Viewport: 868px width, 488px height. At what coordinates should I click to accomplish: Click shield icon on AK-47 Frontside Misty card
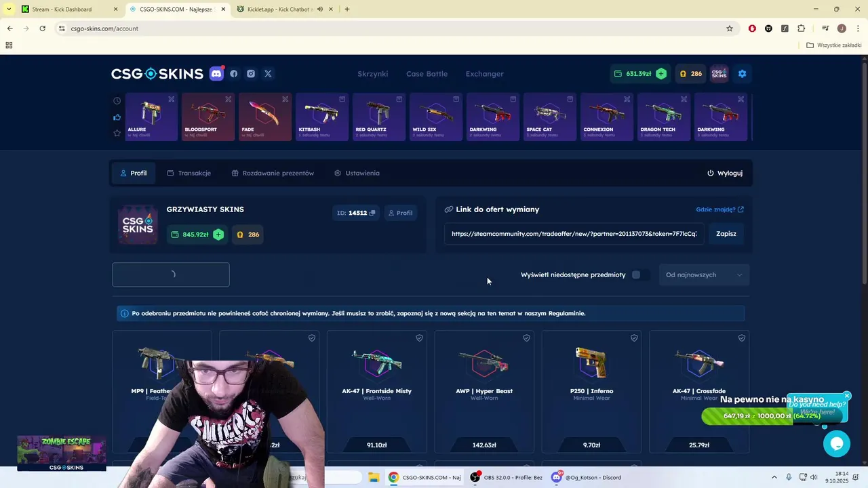419,338
